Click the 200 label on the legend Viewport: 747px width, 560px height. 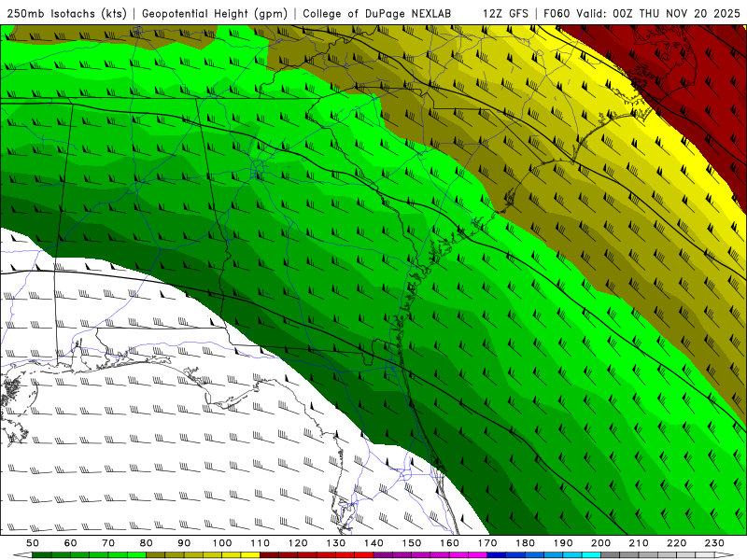pos(600,543)
